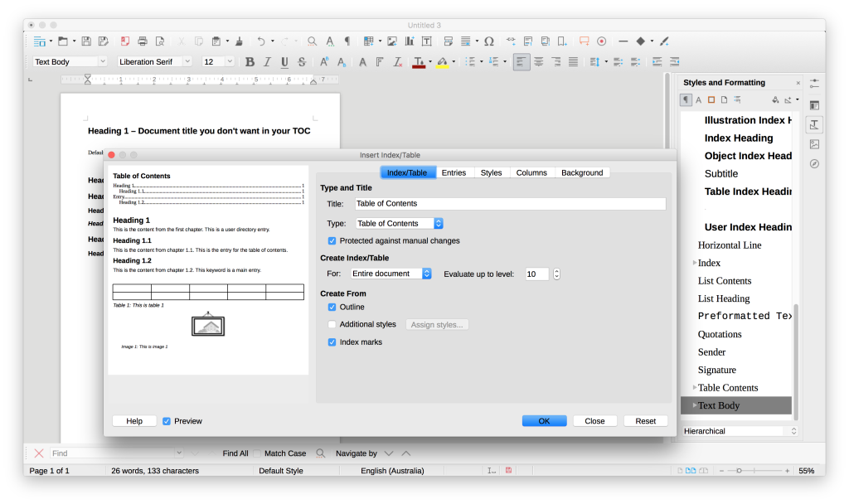Switch to the Entries tab
This screenshot has height=504, width=849.
click(x=454, y=172)
